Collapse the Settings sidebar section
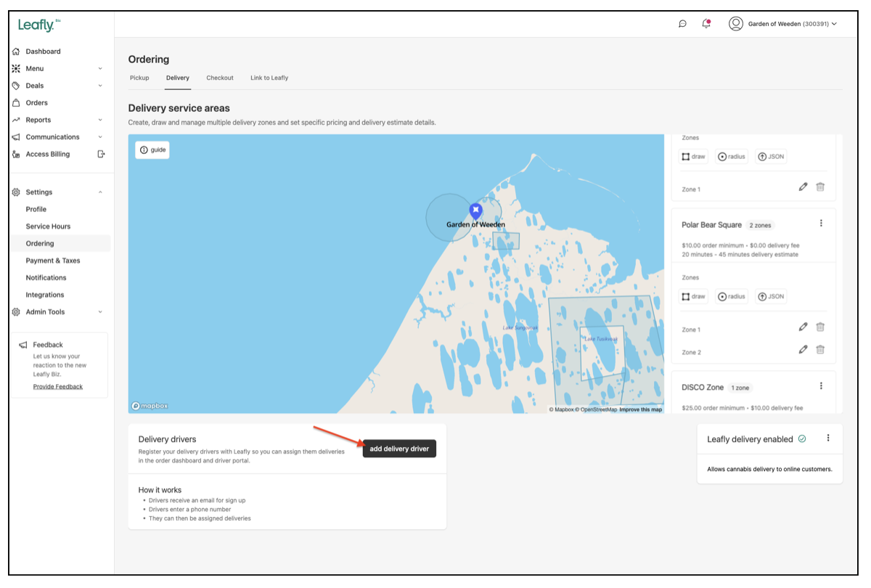 [x=100, y=192]
